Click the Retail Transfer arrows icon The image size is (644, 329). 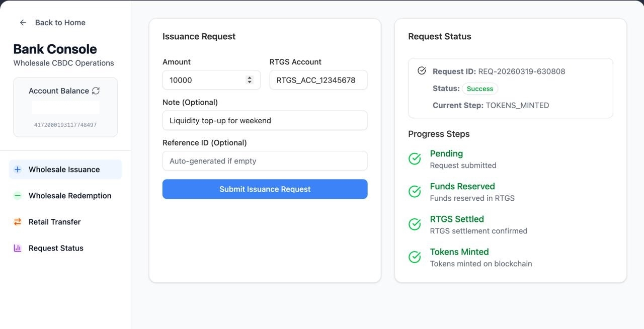[x=18, y=222]
